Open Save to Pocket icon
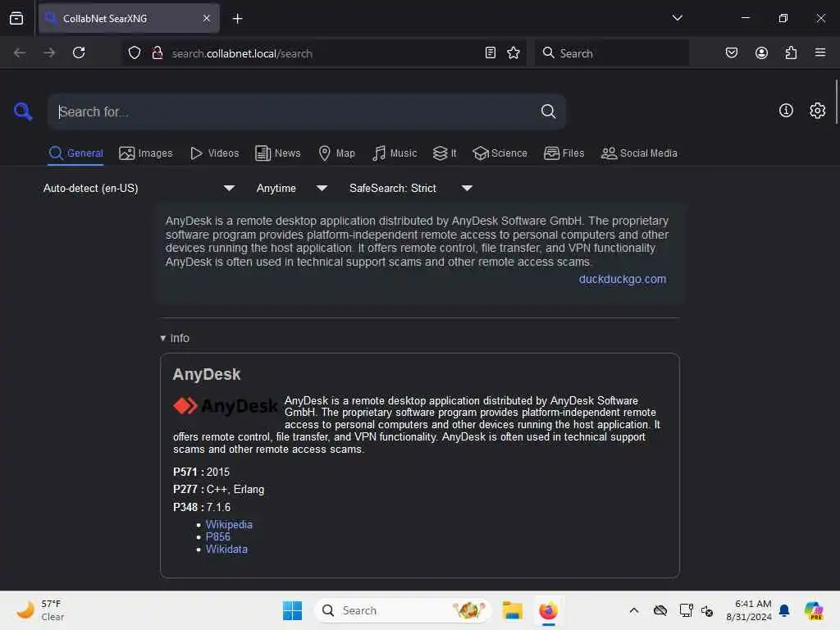Image resolution: width=840 pixels, height=630 pixels. (x=731, y=52)
